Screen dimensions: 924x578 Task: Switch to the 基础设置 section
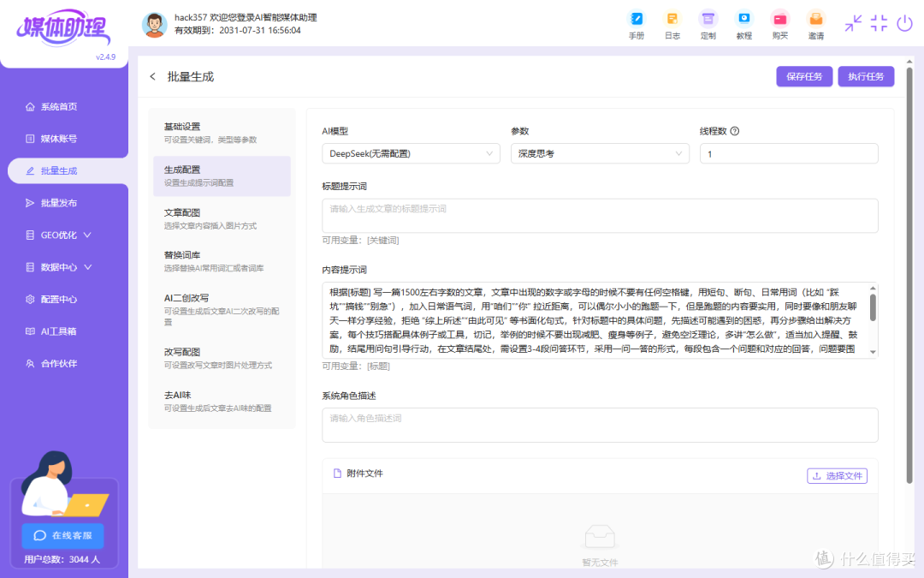coord(222,133)
